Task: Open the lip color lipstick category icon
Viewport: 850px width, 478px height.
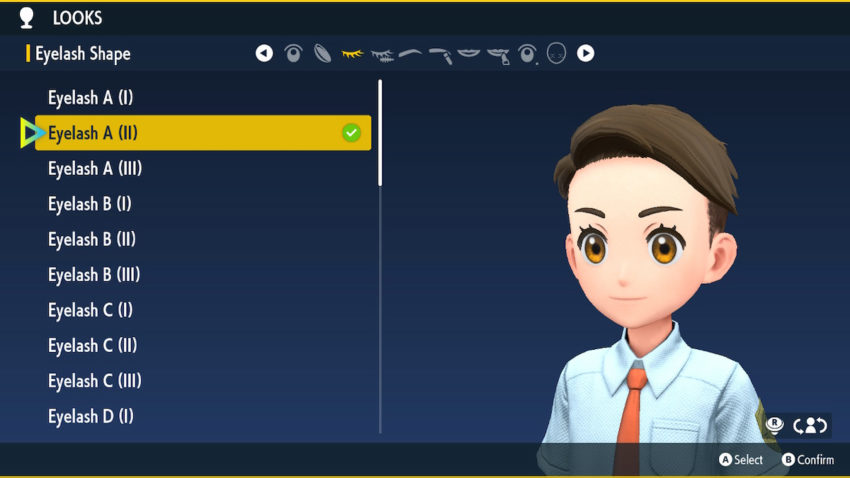Action: pyautogui.click(x=498, y=55)
